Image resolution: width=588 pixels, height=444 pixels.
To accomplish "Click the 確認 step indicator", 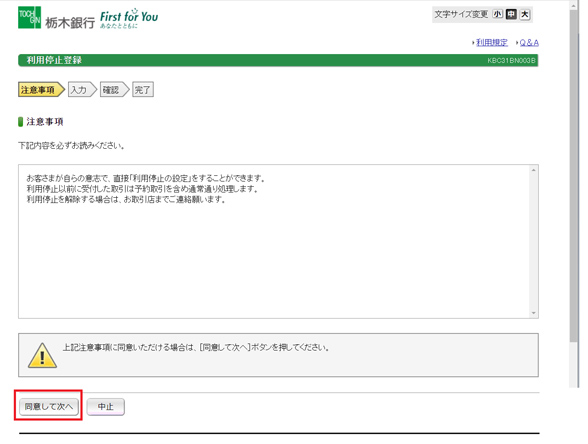I will click(x=114, y=90).
